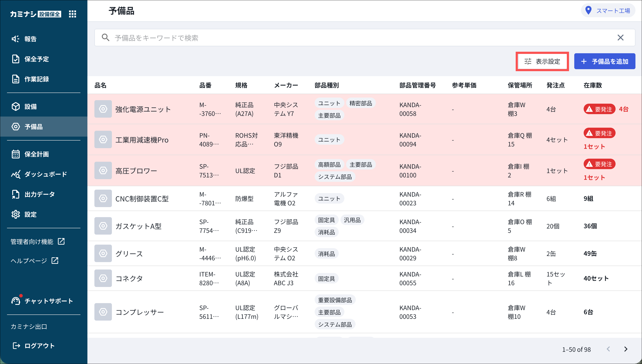Open the app grid launcher icon

tap(72, 14)
